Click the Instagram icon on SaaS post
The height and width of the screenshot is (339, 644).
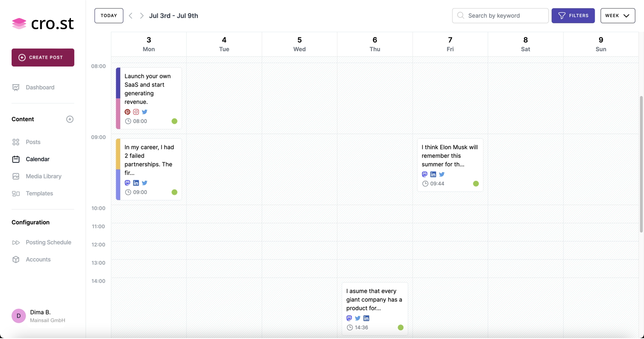tap(136, 112)
